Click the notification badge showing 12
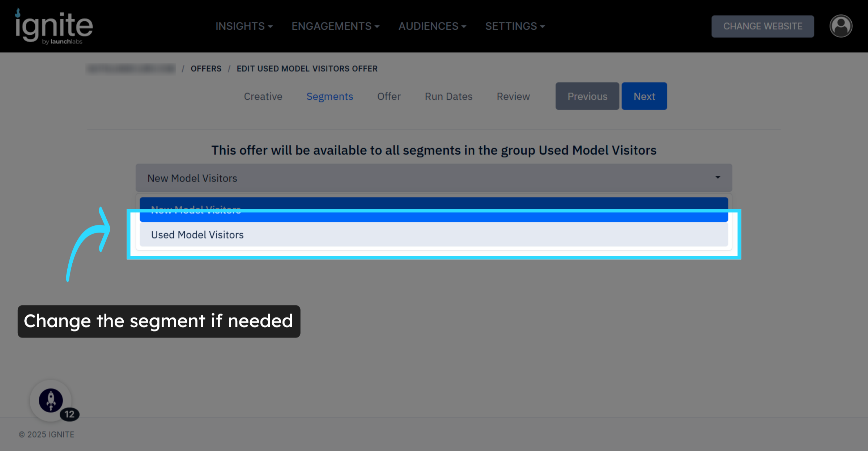 coord(69,414)
